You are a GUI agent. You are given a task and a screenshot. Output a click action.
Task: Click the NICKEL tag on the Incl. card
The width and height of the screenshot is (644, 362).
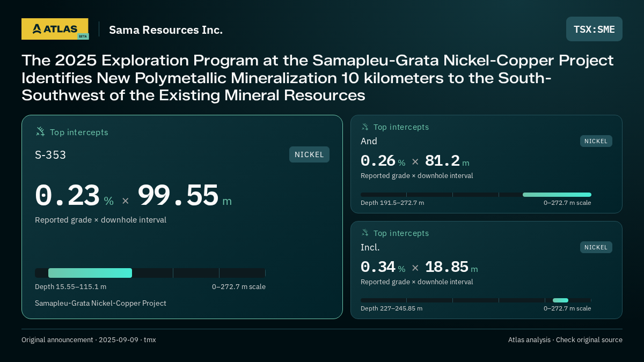[596, 247]
